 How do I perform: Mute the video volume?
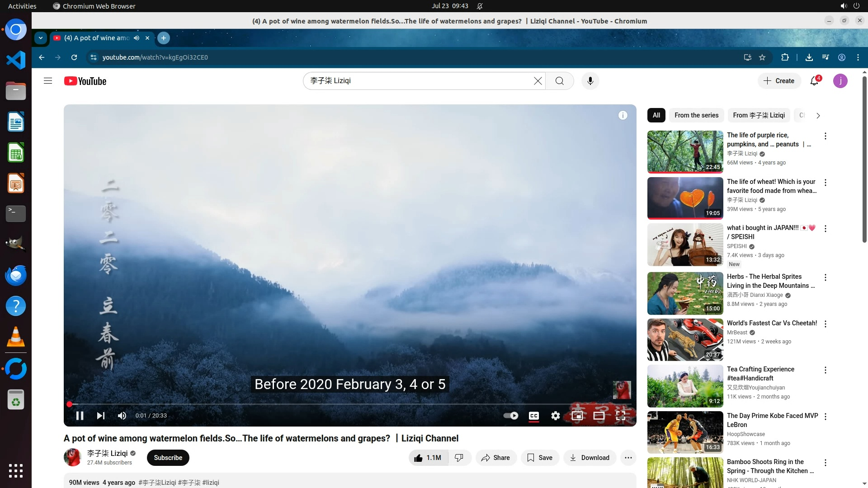122,416
